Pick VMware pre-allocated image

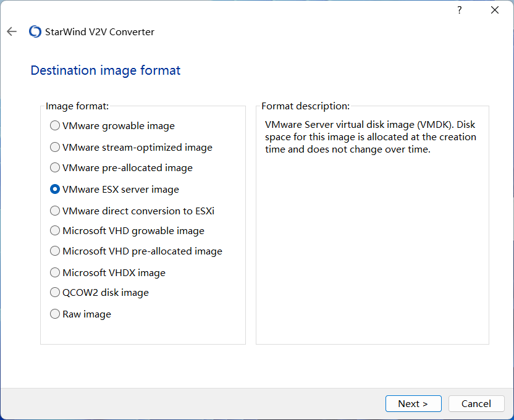point(55,168)
